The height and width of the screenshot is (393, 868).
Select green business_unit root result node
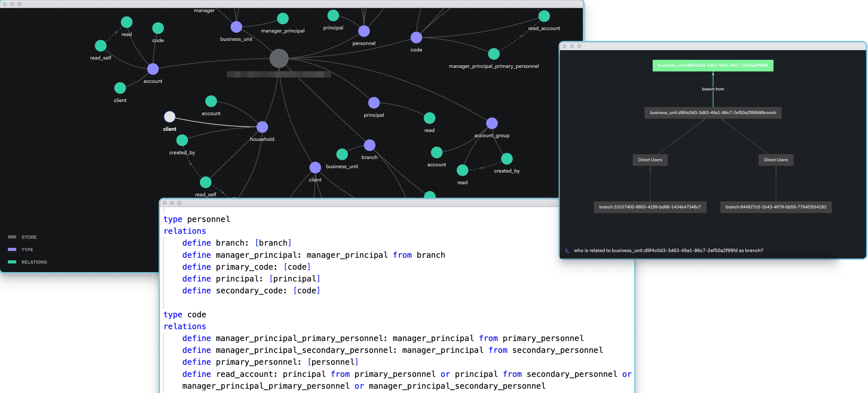713,65
